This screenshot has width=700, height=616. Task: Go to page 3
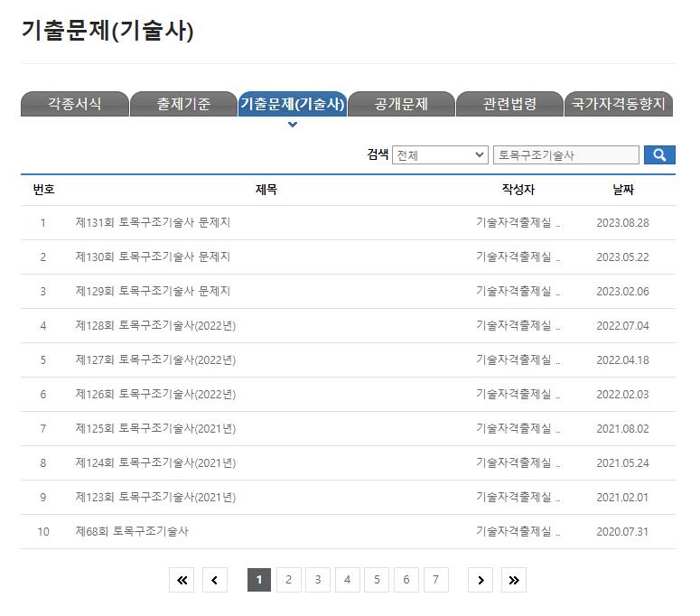pyautogui.click(x=318, y=580)
